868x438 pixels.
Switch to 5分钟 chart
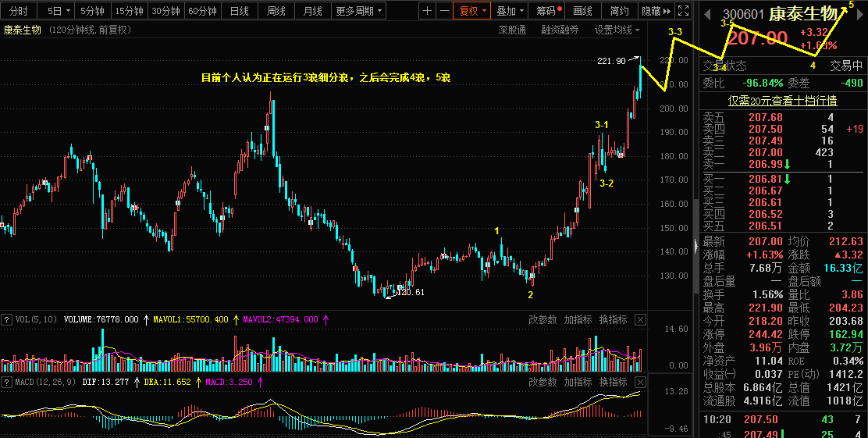coord(92,10)
